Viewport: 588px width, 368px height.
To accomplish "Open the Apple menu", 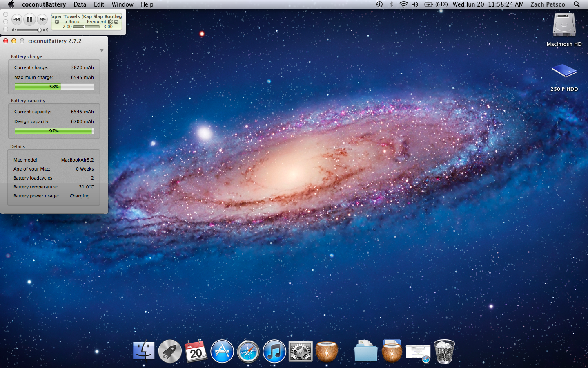I will 11,4.
